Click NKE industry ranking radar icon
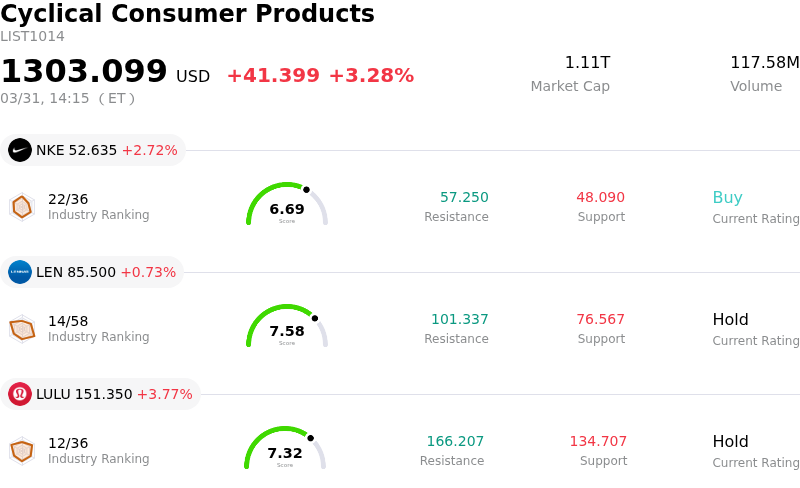The height and width of the screenshot is (488, 800). click(21, 206)
